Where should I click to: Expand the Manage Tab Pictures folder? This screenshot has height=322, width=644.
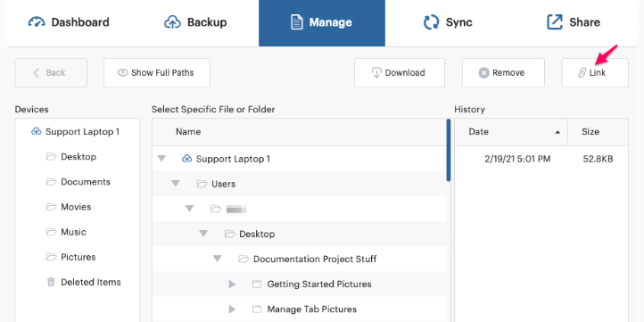pyautogui.click(x=232, y=310)
